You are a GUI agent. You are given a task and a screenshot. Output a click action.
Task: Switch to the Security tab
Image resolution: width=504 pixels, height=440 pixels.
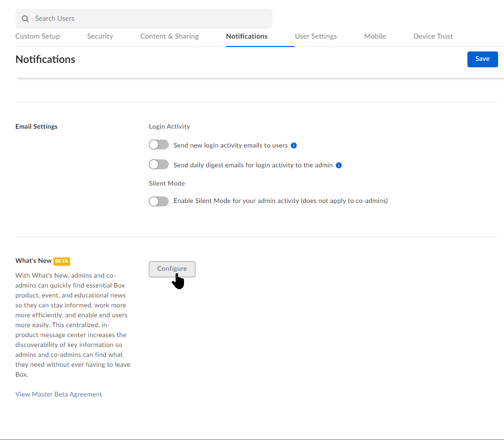click(x=100, y=36)
